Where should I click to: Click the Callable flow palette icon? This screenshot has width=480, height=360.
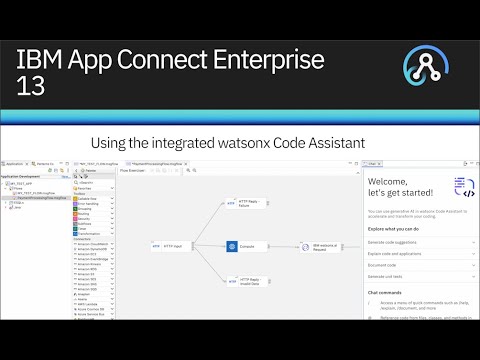click(75, 199)
